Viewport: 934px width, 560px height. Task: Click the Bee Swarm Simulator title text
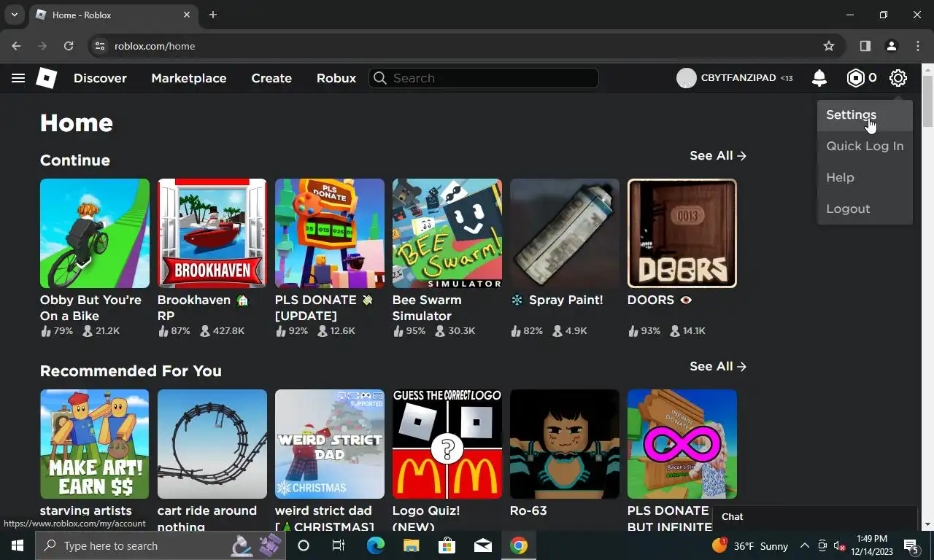pyautogui.click(x=427, y=308)
